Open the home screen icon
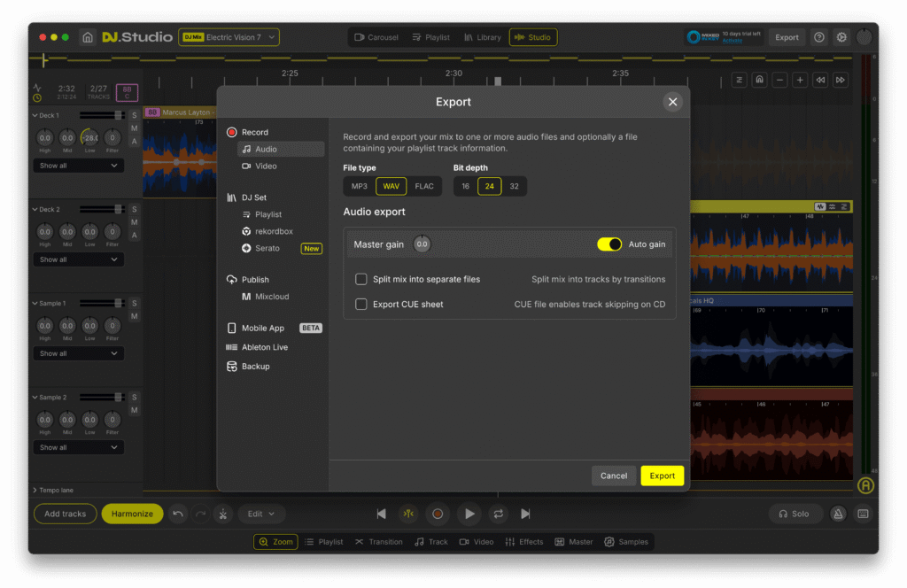Viewport: 907px width, 588px height. [x=88, y=37]
